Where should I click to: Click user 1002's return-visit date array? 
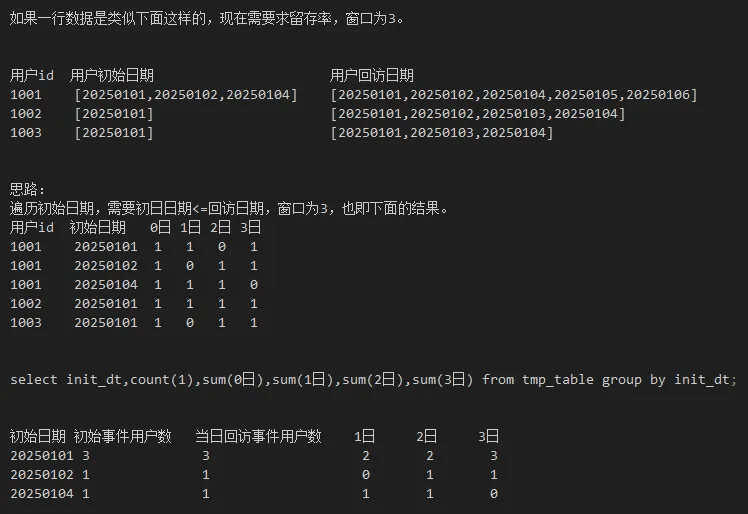tap(477, 113)
